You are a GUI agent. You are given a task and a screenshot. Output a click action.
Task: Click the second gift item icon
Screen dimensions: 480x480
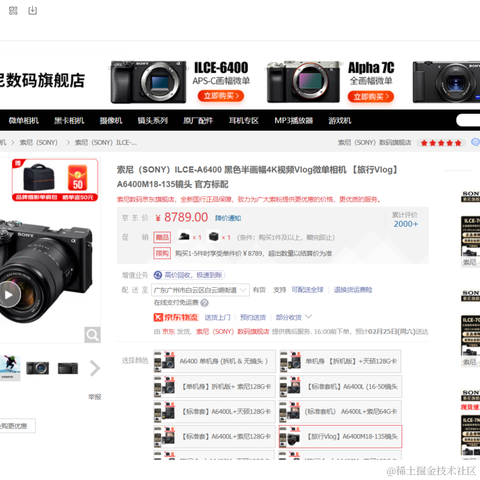(x=214, y=237)
